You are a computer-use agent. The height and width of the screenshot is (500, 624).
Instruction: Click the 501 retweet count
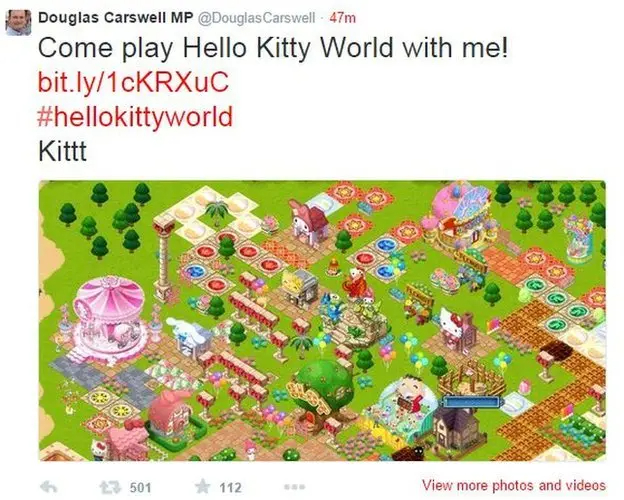coord(140,487)
